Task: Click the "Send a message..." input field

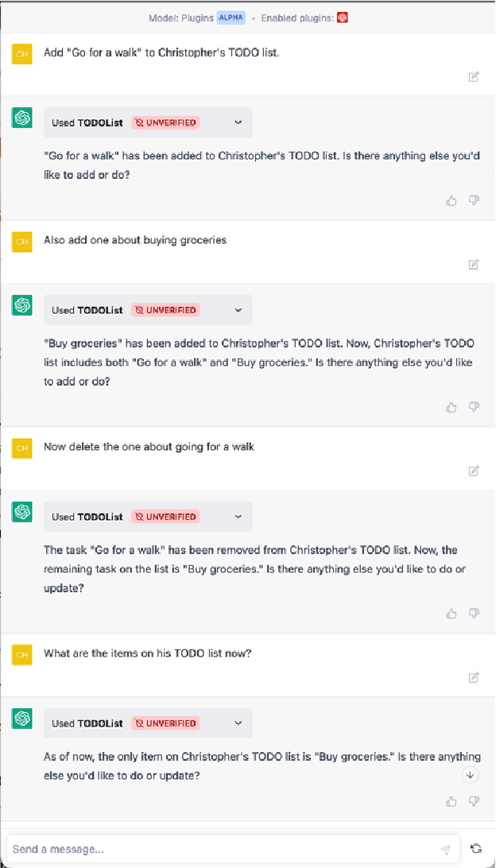Action: [x=223, y=849]
